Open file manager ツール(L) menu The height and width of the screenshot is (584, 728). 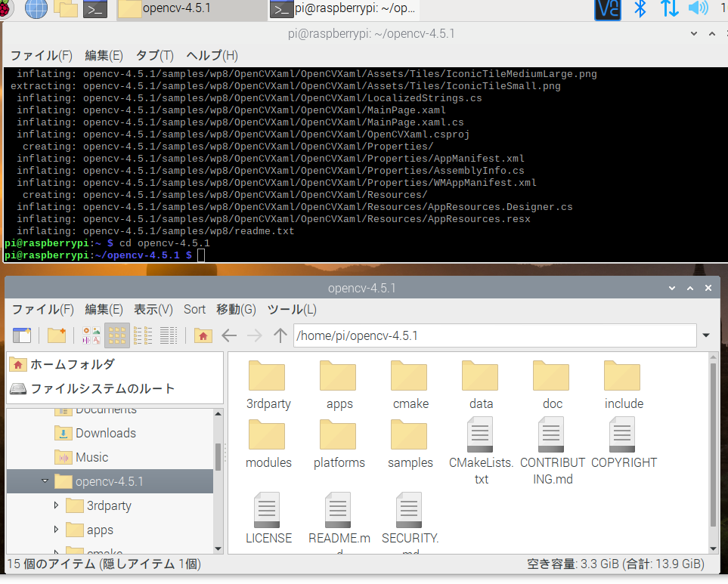click(x=292, y=310)
